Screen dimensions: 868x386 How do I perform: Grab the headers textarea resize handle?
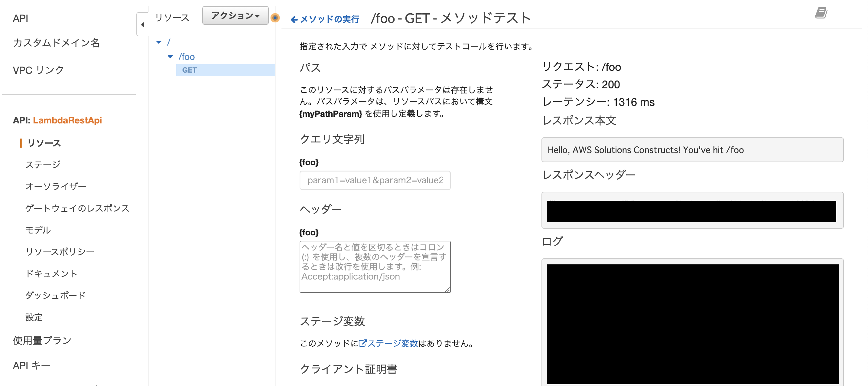click(447, 289)
